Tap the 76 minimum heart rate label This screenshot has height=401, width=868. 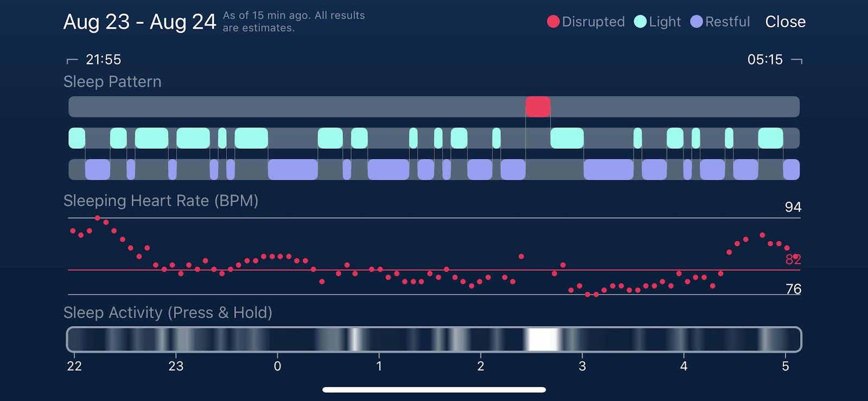click(x=794, y=289)
